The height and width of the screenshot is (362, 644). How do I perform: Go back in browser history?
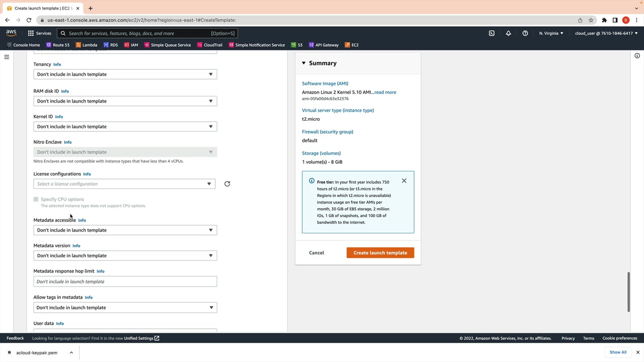[7, 20]
